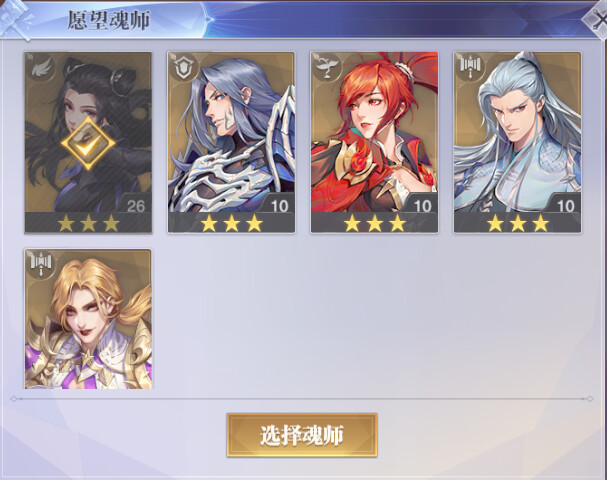Click the level 26 badge on the first card

tap(134, 203)
